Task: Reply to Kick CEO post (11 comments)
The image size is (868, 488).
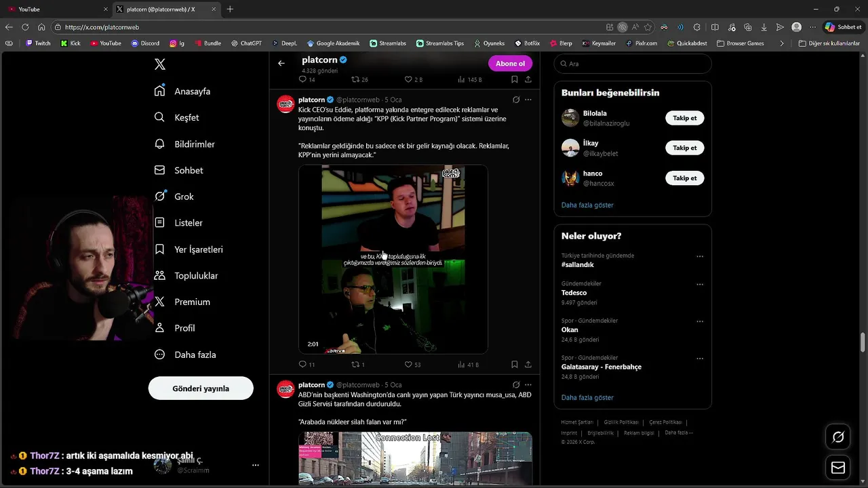Action: coord(307,365)
